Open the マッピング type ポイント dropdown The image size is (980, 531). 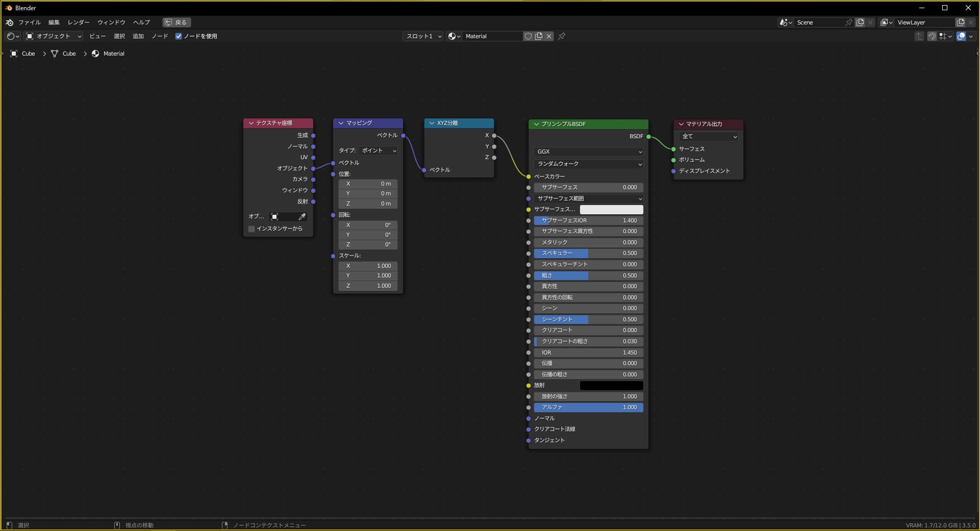pos(378,150)
